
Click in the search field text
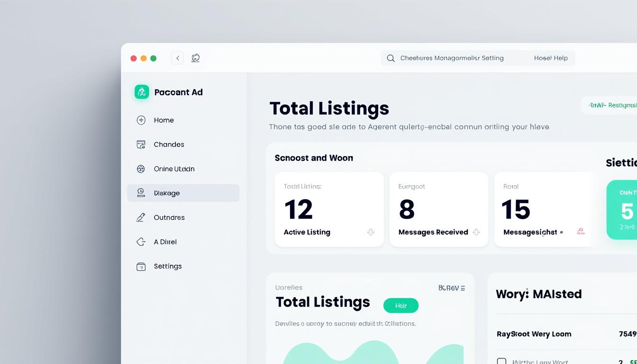click(452, 58)
